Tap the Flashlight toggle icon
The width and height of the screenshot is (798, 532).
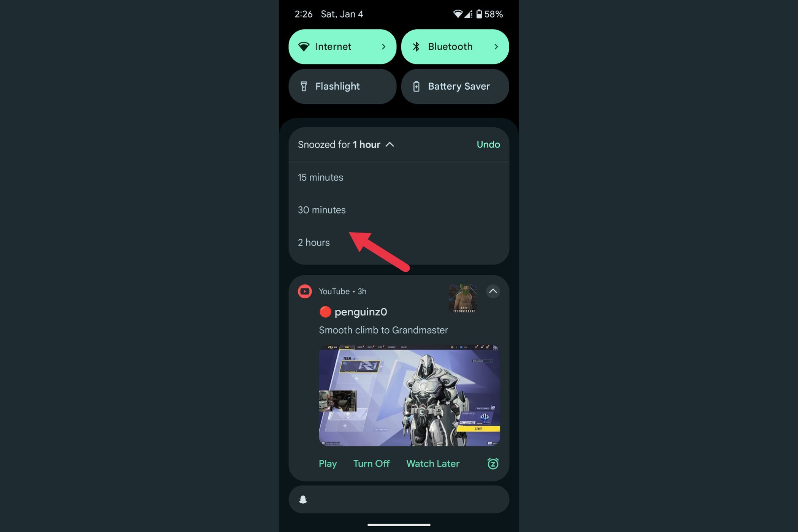pyautogui.click(x=303, y=85)
